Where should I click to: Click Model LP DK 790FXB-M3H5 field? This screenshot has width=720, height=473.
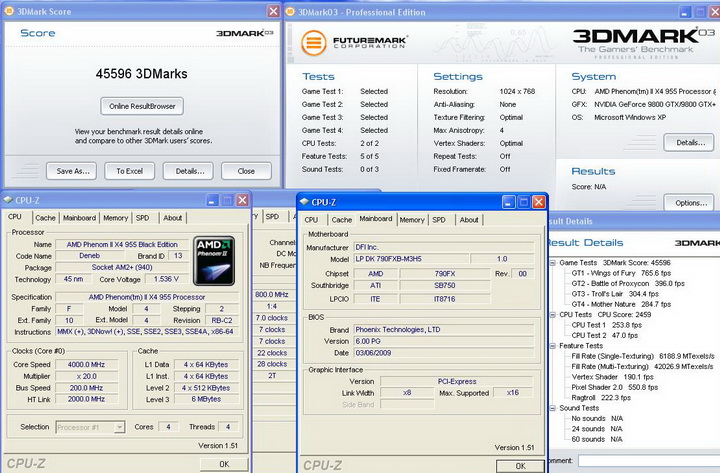(x=411, y=259)
